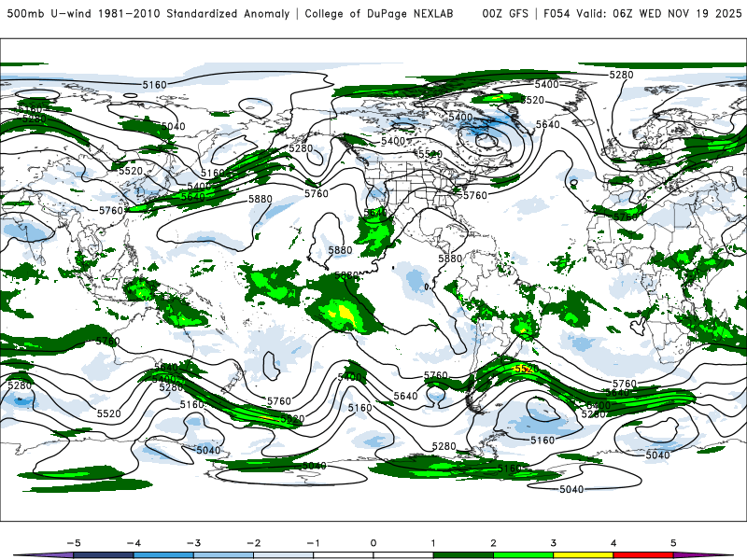Screen dimensions: 747x560
Task: Select the red 4 to 5 colorbar segment
Action: [x=643, y=555]
